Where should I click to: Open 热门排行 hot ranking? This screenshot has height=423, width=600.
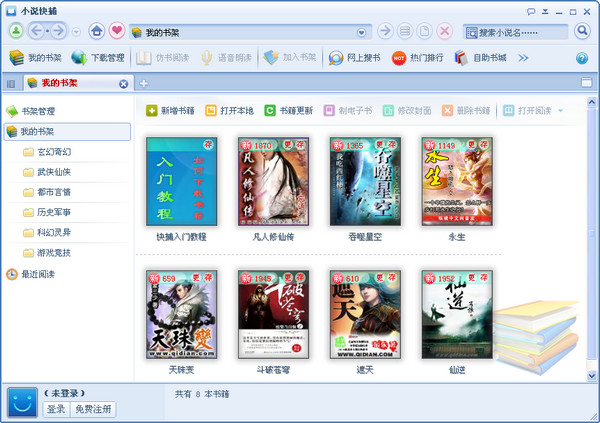point(418,58)
